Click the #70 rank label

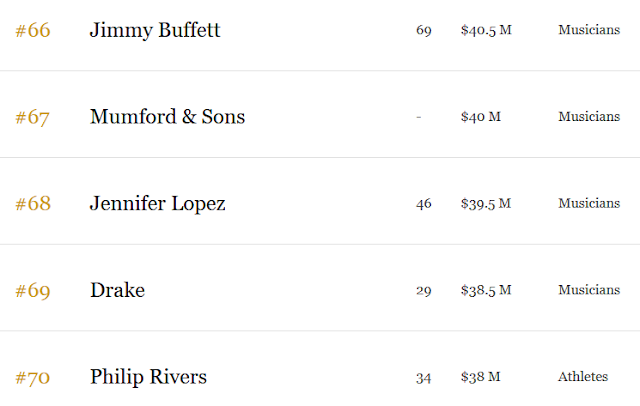(x=33, y=377)
